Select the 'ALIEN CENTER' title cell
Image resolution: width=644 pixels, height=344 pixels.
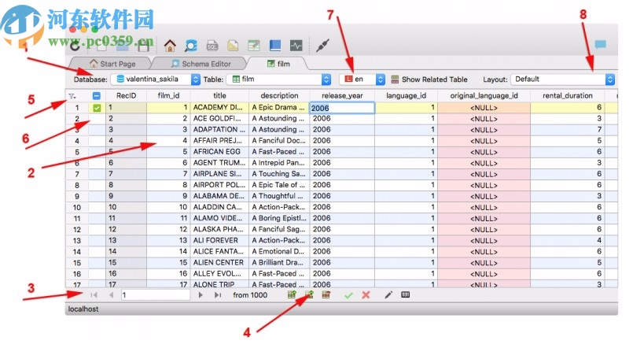tap(219, 263)
